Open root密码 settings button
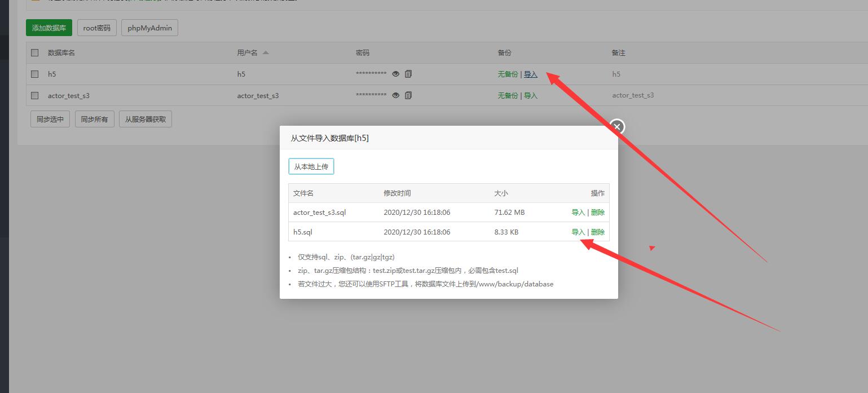This screenshot has width=868, height=393. [x=97, y=28]
